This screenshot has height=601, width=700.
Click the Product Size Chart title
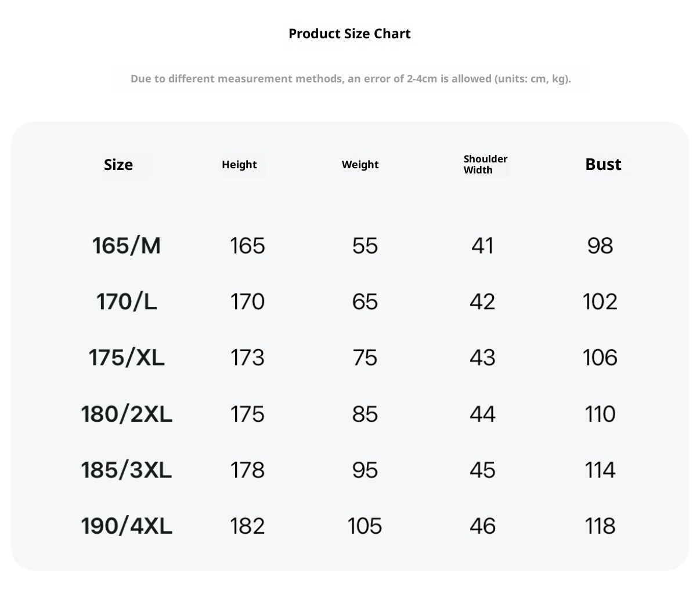coord(349,34)
